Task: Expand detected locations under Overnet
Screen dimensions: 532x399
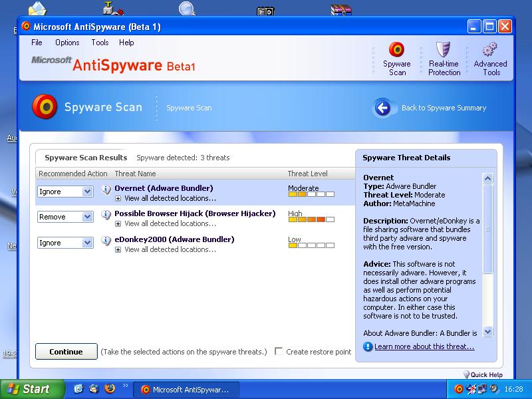Action: pyautogui.click(x=118, y=198)
